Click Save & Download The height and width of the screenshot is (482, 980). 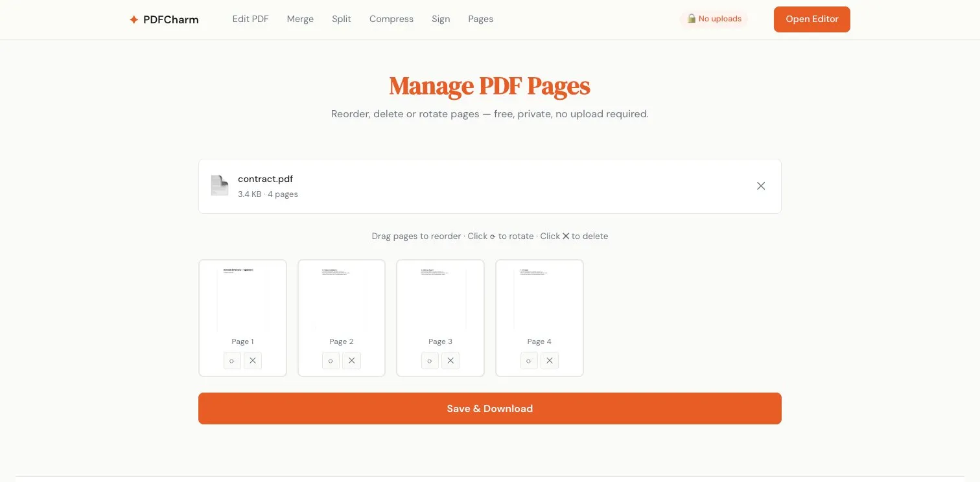(489, 408)
